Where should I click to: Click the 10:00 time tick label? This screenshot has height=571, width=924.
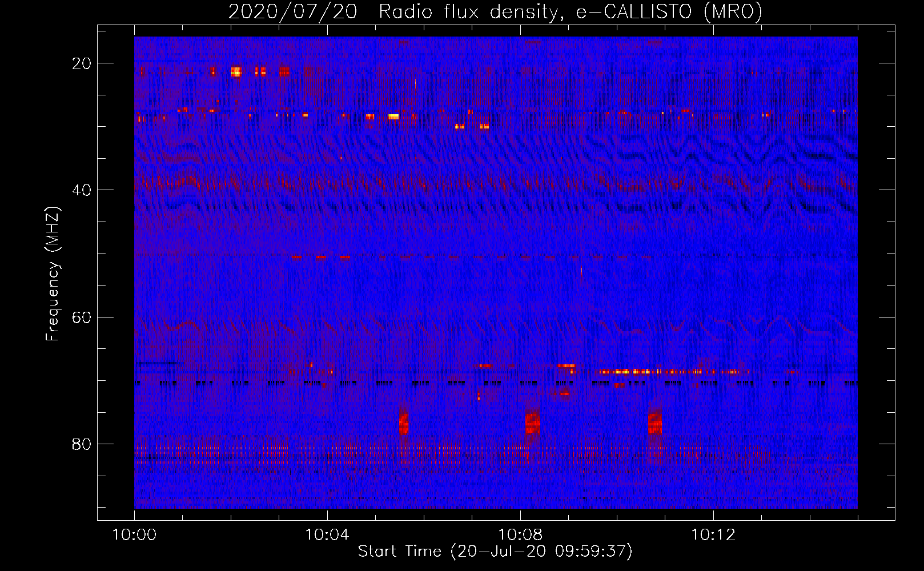[x=134, y=535]
